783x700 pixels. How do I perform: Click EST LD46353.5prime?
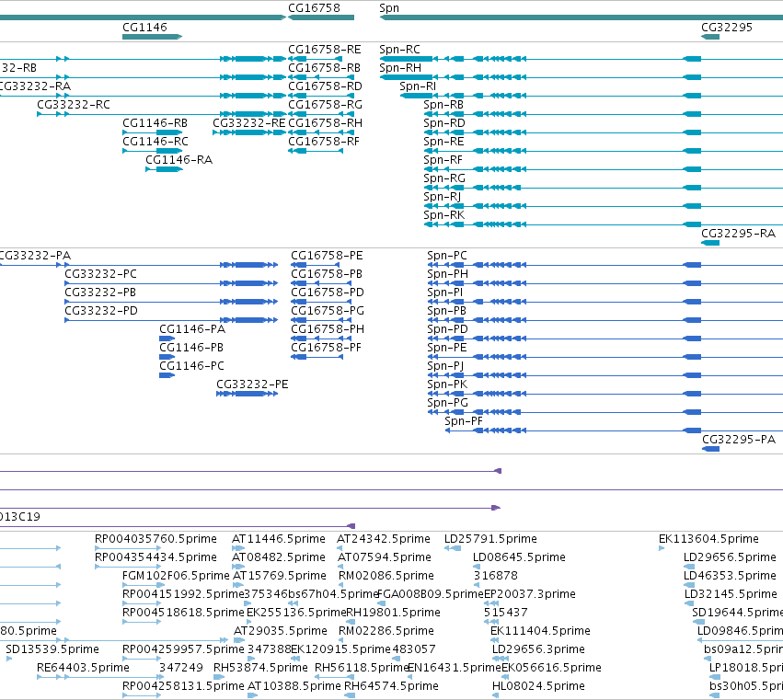click(x=730, y=576)
